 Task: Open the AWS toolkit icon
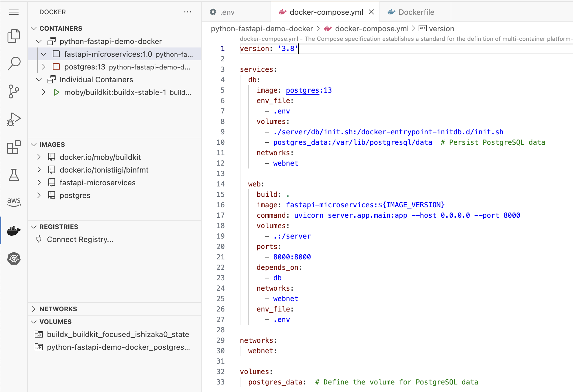point(14,202)
